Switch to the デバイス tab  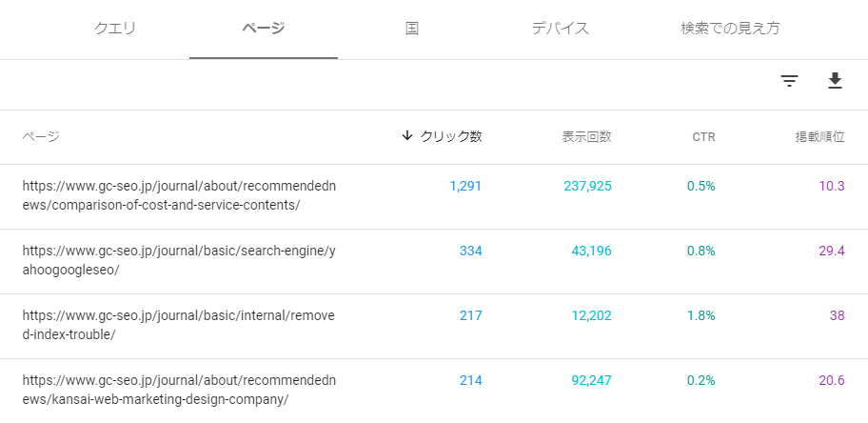pos(561,29)
